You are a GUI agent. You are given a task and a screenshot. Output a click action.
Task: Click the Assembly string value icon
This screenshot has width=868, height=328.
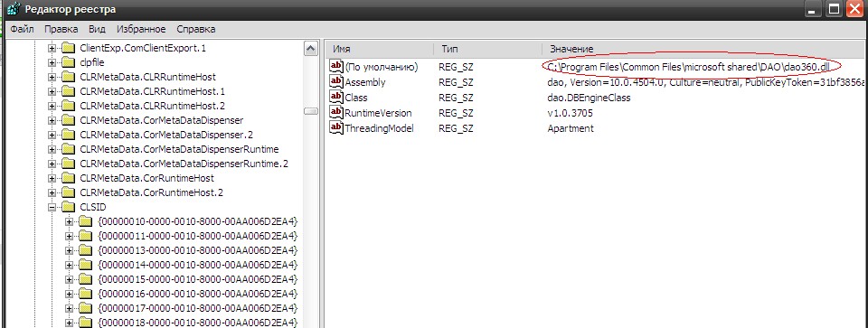[x=336, y=82]
